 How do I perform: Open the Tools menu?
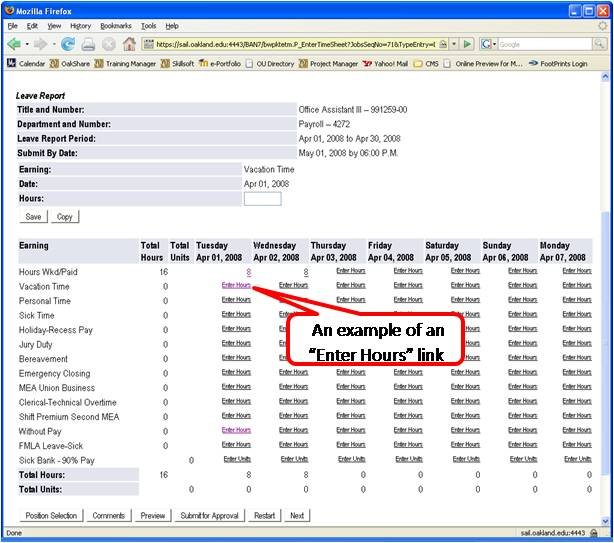click(x=148, y=25)
